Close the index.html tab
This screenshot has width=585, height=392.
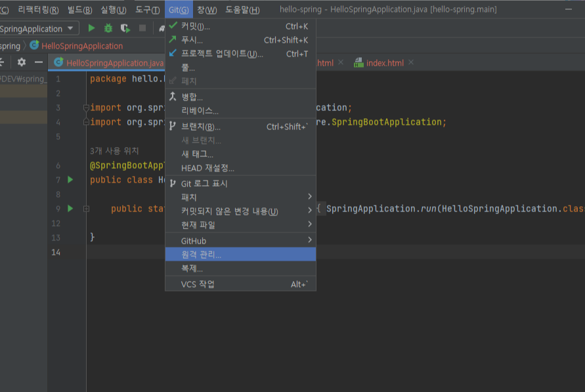point(411,62)
